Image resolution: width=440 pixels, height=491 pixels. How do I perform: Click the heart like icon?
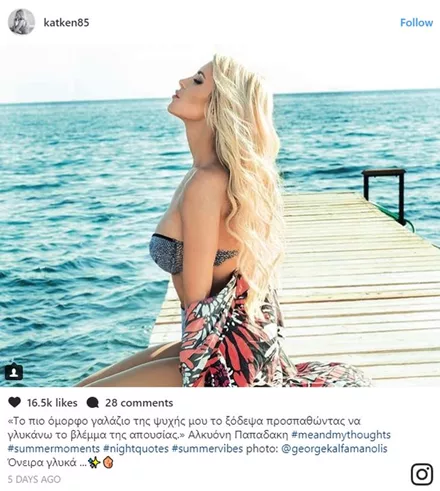[x=14, y=403]
